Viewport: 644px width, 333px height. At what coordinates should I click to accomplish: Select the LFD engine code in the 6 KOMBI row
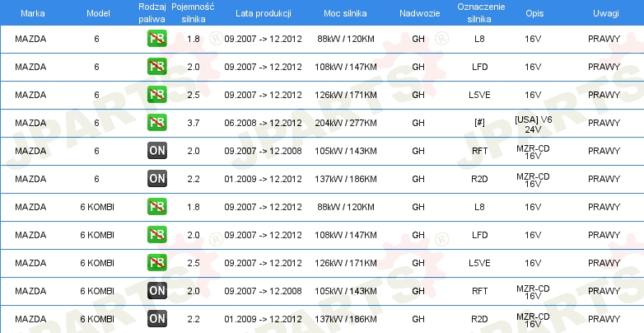click(480, 234)
